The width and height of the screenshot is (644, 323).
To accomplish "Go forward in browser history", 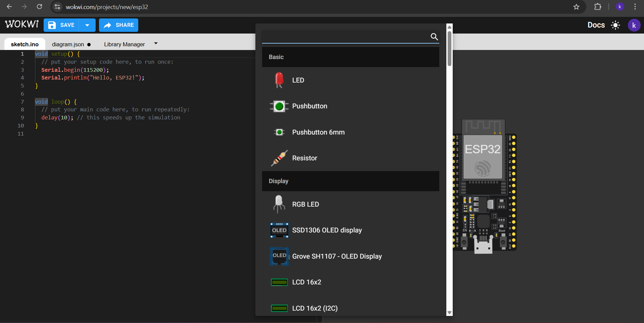I will [24, 7].
